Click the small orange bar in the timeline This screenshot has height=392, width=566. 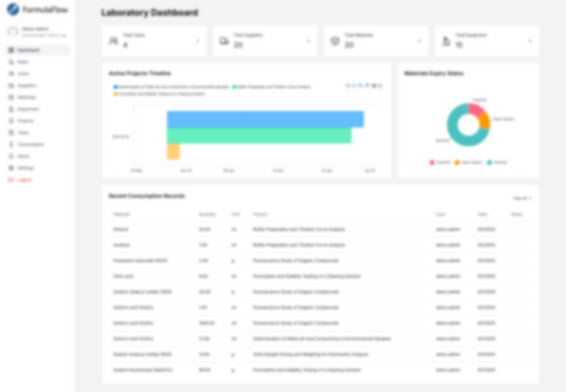click(173, 151)
